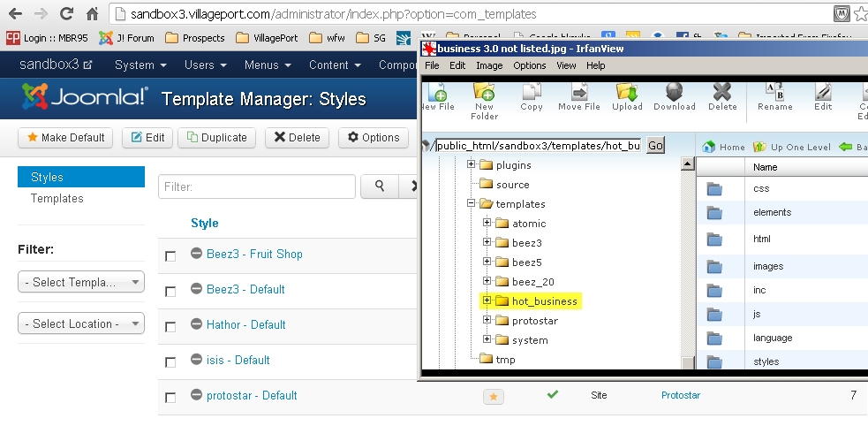Click the IrfanView title bar icon
The image size is (868, 426).
429,49
